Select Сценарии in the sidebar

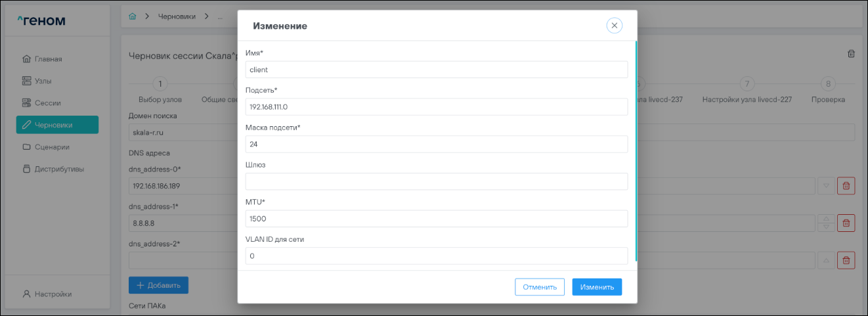point(52,147)
